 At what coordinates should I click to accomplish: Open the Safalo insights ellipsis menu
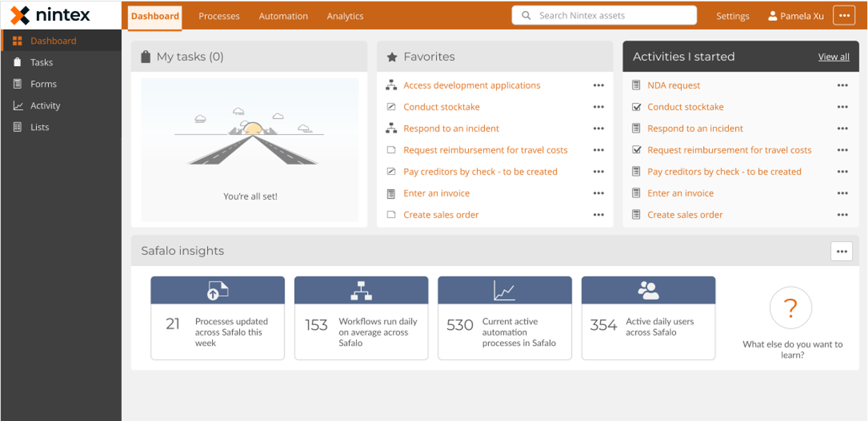[x=842, y=251]
